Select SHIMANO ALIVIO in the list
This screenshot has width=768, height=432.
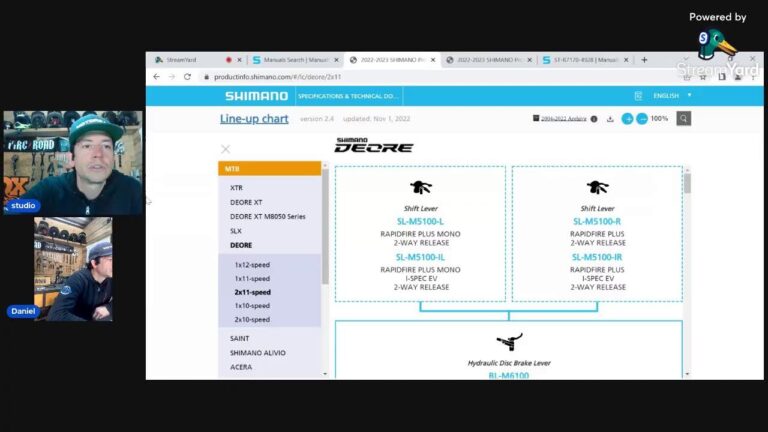click(258, 353)
